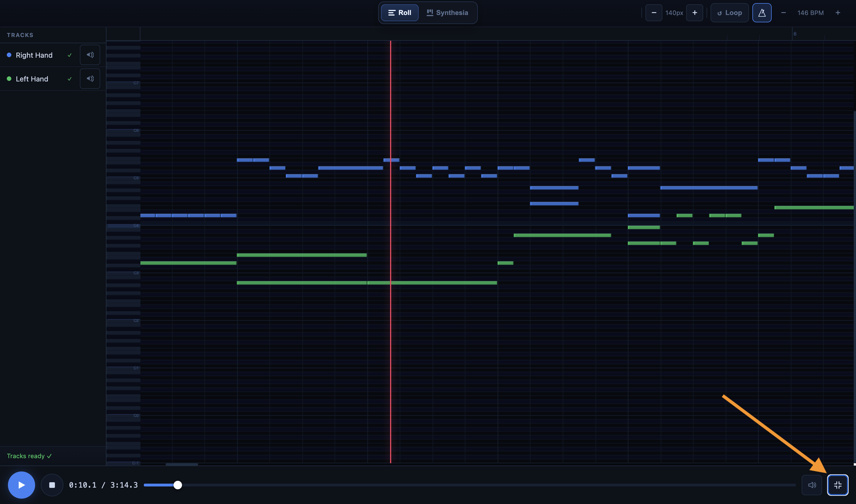856x504 pixels.
Task: Select the Right Hand track
Action: 34,55
